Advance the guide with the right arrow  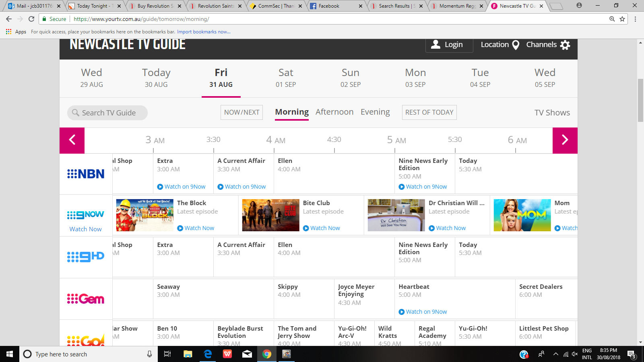pyautogui.click(x=565, y=140)
